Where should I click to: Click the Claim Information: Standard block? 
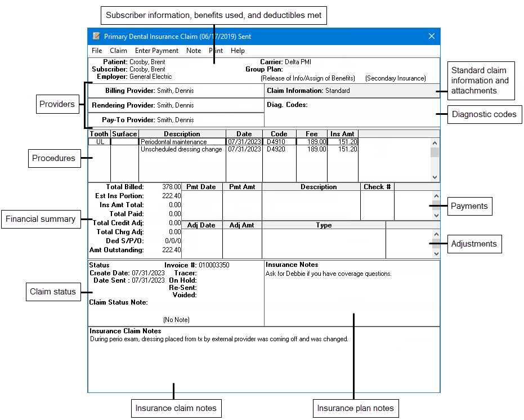coord(352,91)
